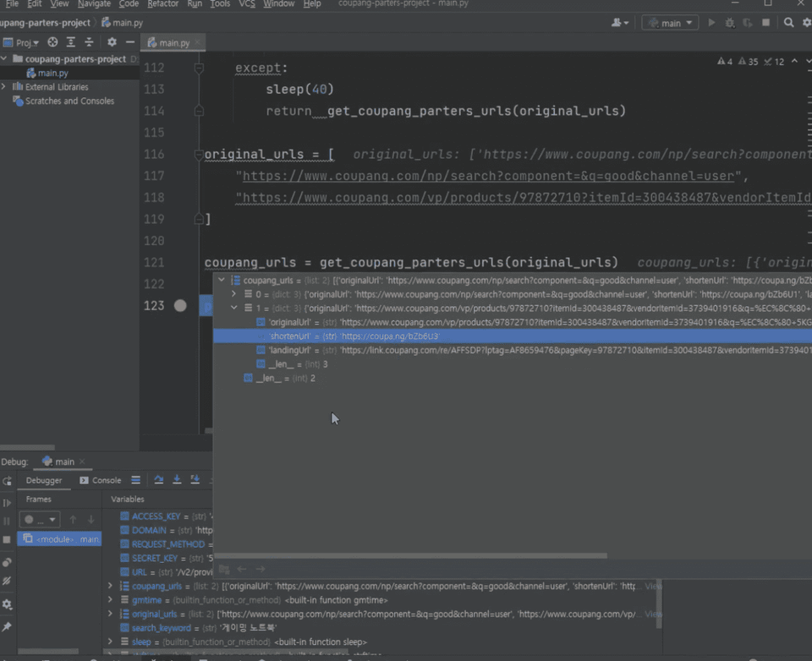Open the Navigate menu
Viewport: 812px width, 661px height.
pyautogui.click(x=94, y=3)
